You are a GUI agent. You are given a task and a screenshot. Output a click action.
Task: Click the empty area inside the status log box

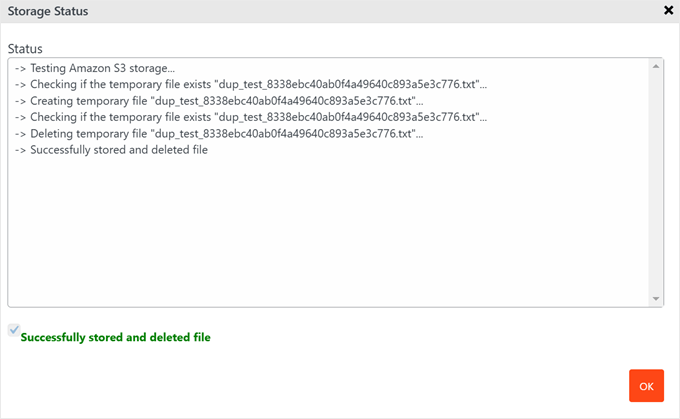pos(330,230)
